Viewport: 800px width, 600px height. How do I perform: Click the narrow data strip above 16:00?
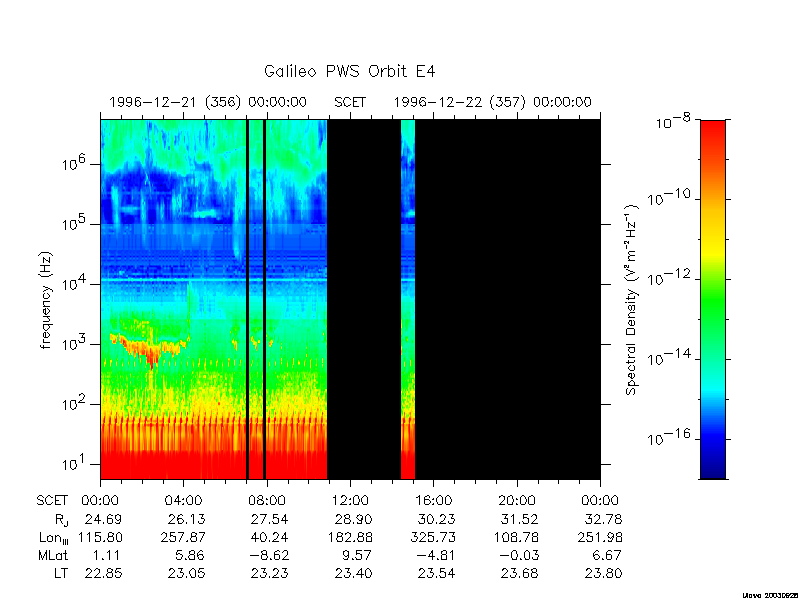[x=408, y=299]
